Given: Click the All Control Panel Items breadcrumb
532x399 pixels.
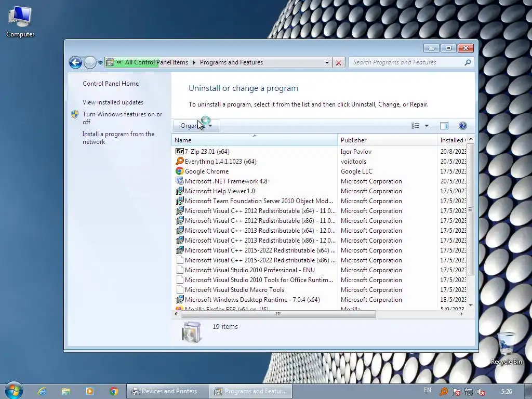Looking at the screenshot, I should click(x=156, y=62).
